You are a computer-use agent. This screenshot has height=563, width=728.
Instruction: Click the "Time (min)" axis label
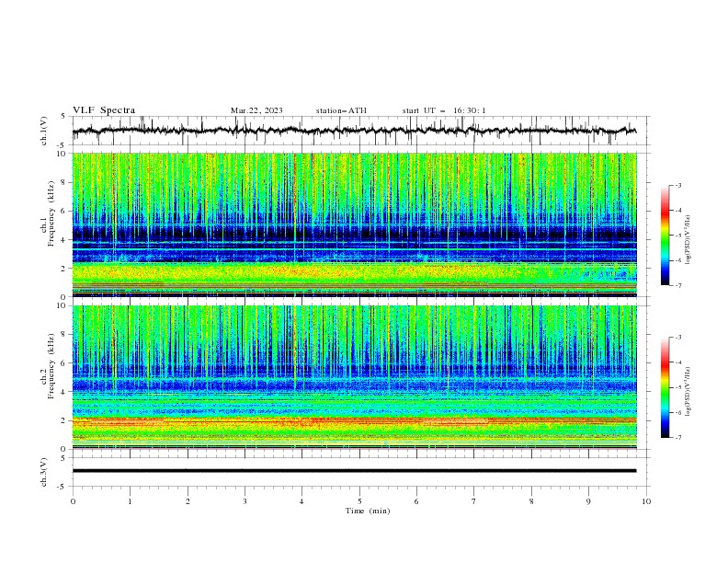(368, 511)
